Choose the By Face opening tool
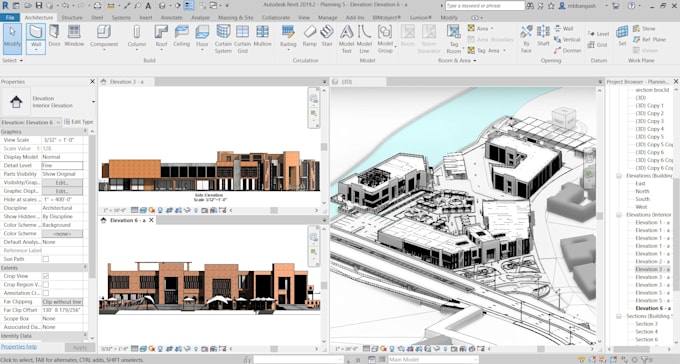Screen dimensions: 680x364 coord(526,39)
